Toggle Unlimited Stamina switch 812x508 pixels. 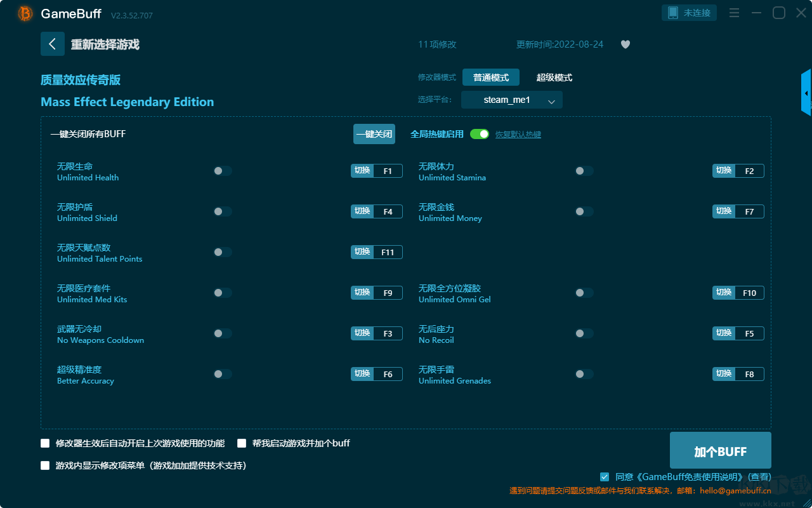(x=584, y=171)
